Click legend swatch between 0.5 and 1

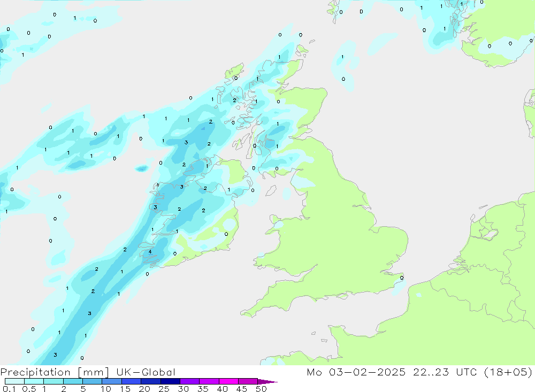click(x=34, y=381)
